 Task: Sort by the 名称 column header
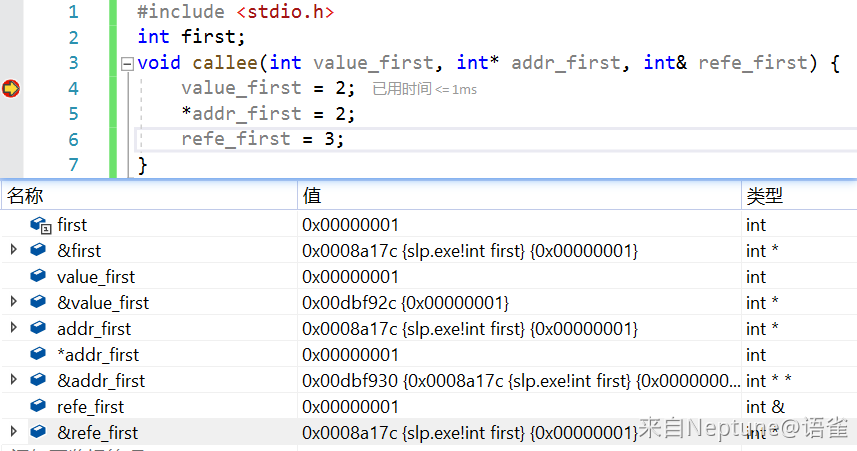(149, 196)
